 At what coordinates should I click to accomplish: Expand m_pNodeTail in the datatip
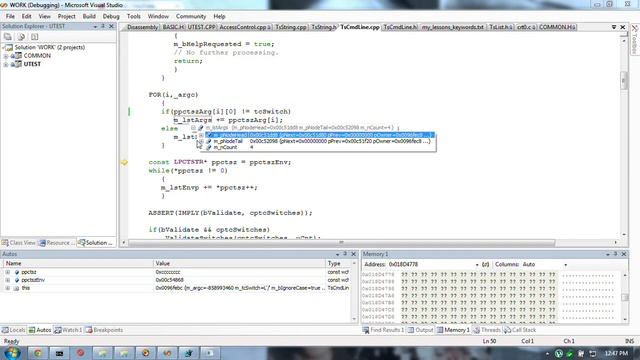pos(201,141)
